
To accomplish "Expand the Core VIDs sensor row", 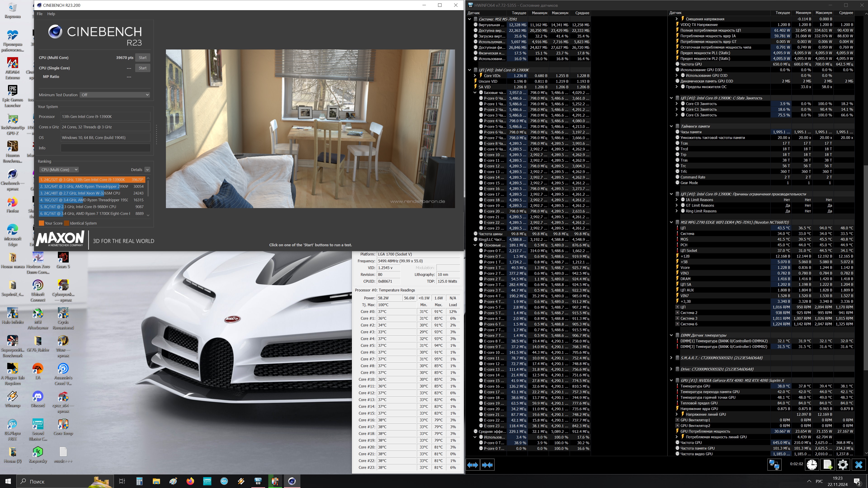I will (x=475, y=76).
